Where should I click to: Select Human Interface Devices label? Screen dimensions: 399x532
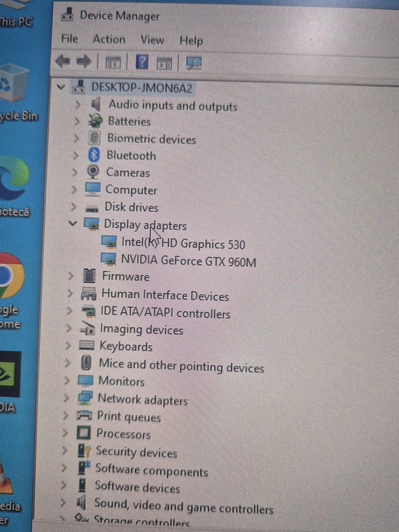(x=165, y=295)
